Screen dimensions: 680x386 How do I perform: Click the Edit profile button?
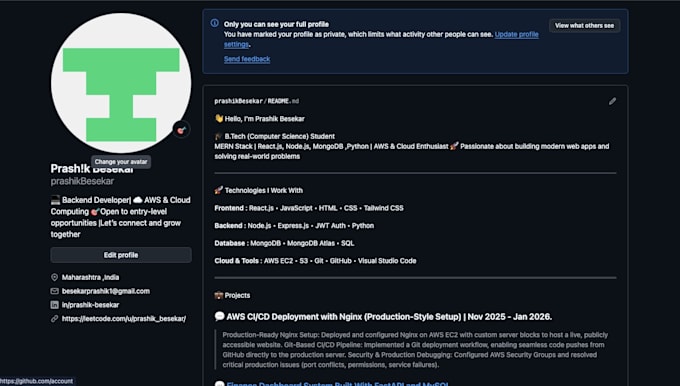tap(121, 255)
